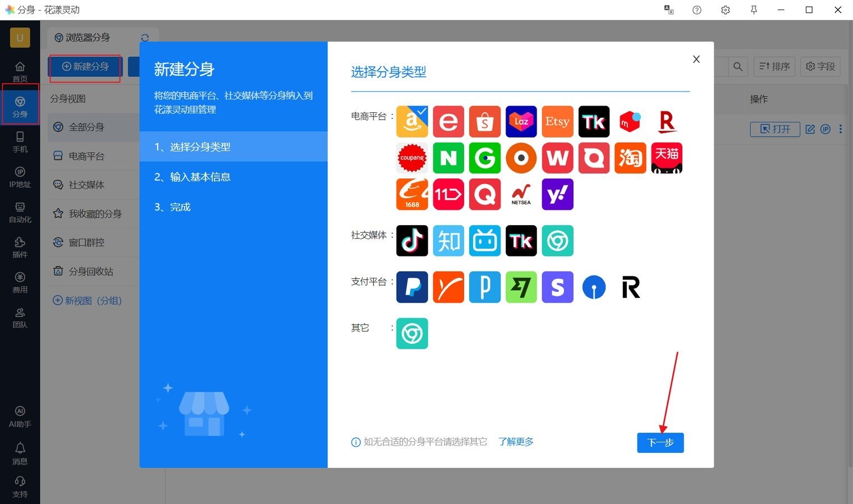853x504 pixels.
Task: Open the settings gear in title bar
Action: [x=725, y=10]
